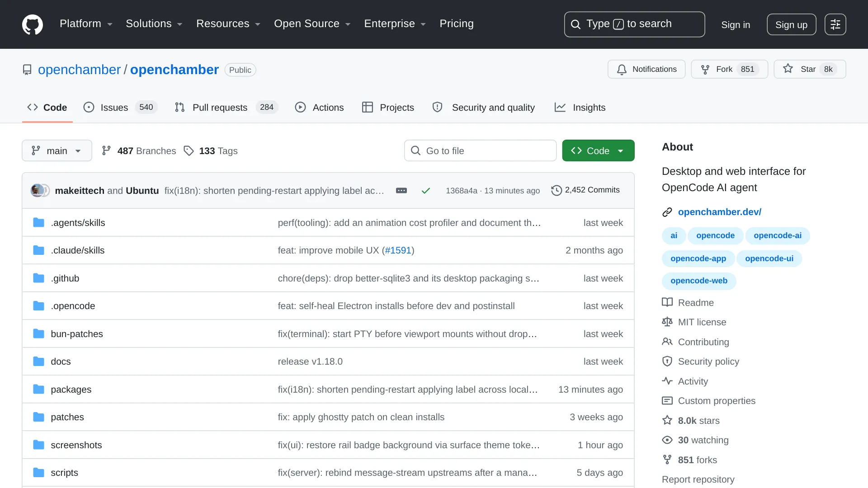
Task: Open the packages folder
Action: [71, 389]
